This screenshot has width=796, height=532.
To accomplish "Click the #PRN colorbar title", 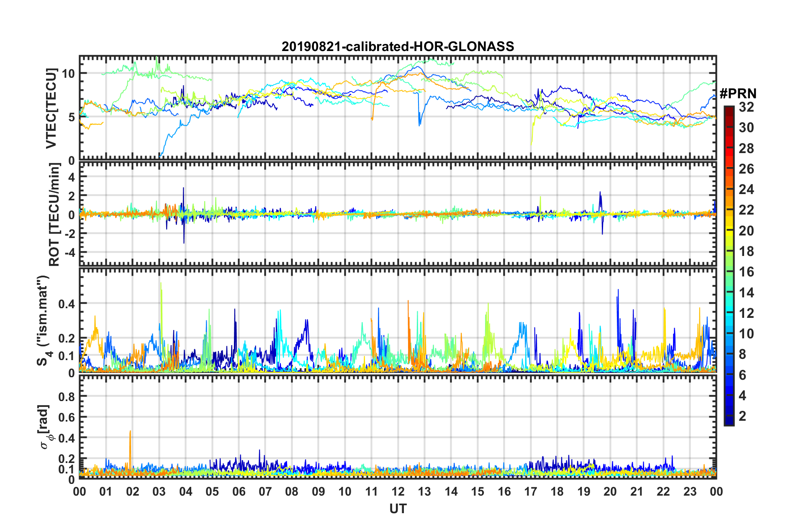I will tap(738, 93).
